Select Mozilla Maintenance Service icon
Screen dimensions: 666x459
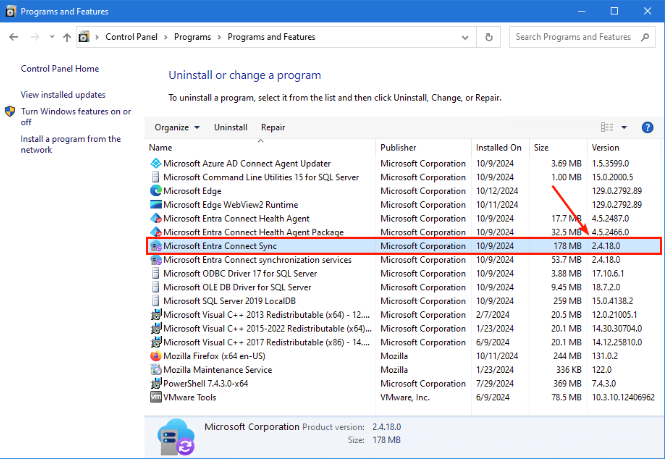click(156, 370)
